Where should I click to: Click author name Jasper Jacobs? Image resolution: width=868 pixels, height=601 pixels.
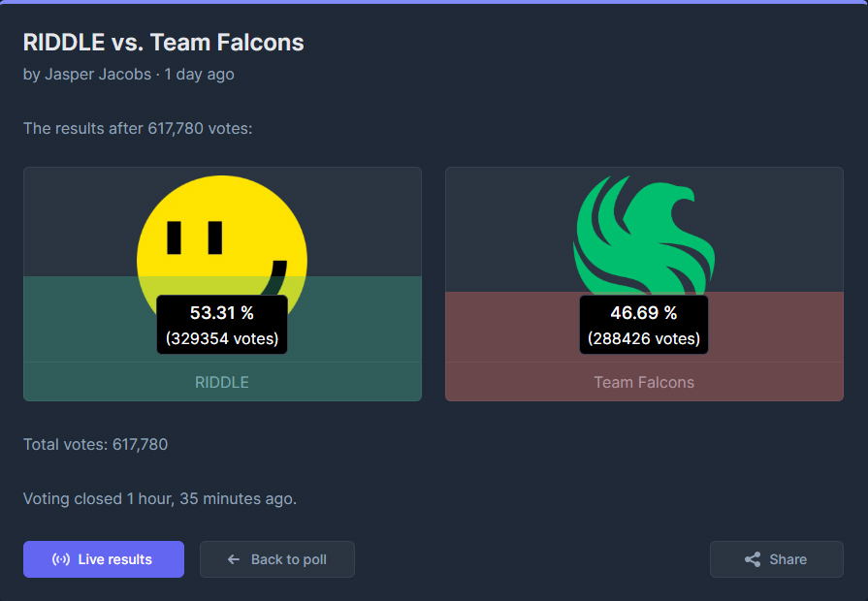tap(98, 75)
